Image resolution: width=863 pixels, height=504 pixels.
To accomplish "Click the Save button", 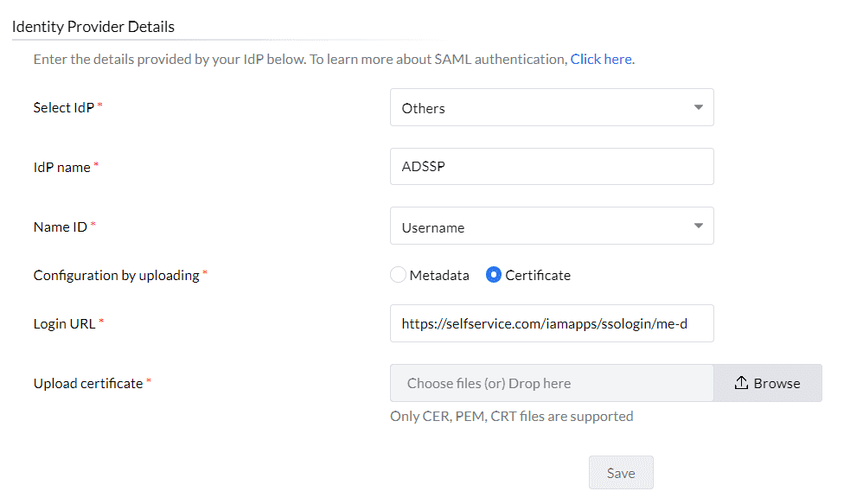I will coord(621,473).
